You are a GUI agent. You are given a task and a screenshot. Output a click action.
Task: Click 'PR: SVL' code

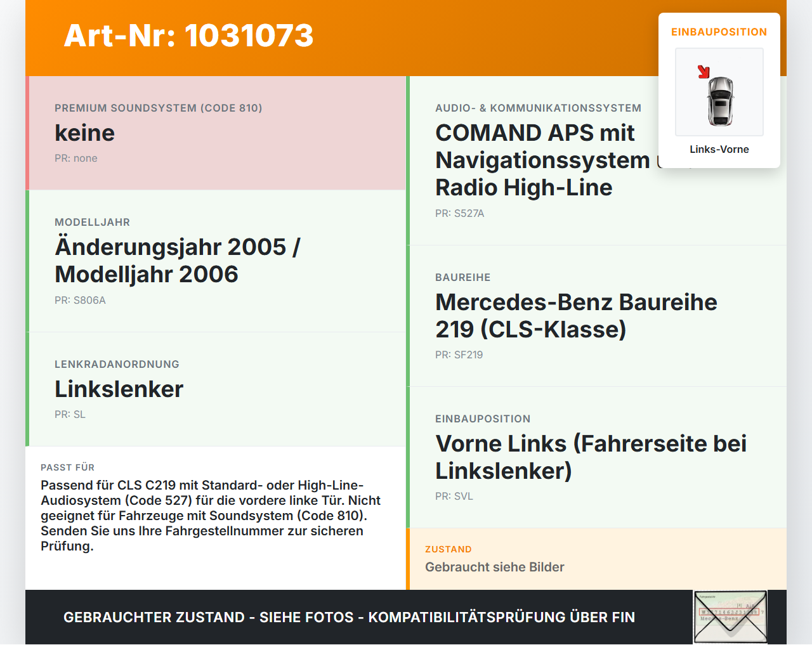(454, 496)
